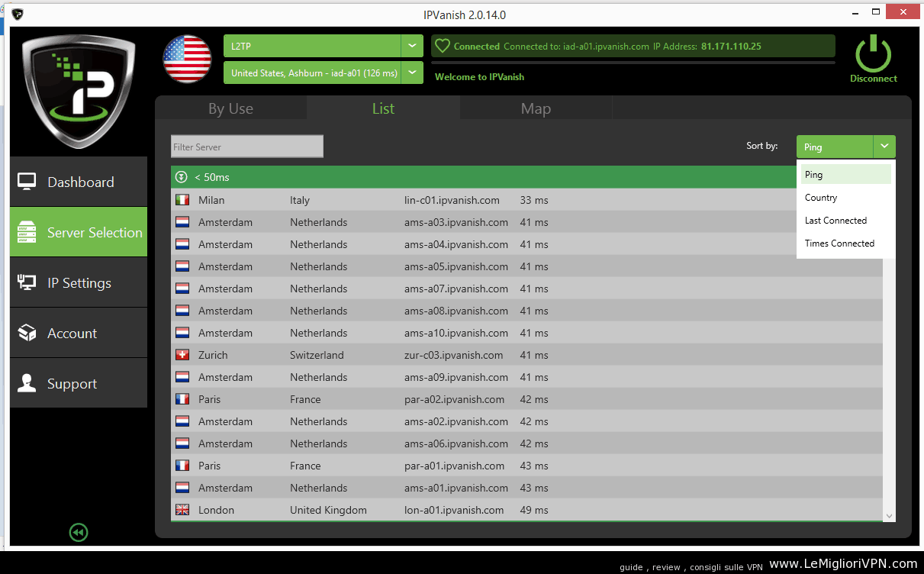Image resolution: width=924 pixels, height=574 pixels.
Task: Select Last Connected sort option
Action: pos(835,221)
